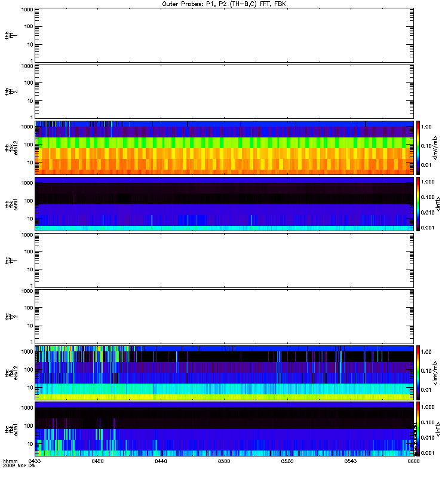Click the <|mV/m|> unit label of thb edc12
Viewport: 448px width, 478px height.
(x=435, y=148)
